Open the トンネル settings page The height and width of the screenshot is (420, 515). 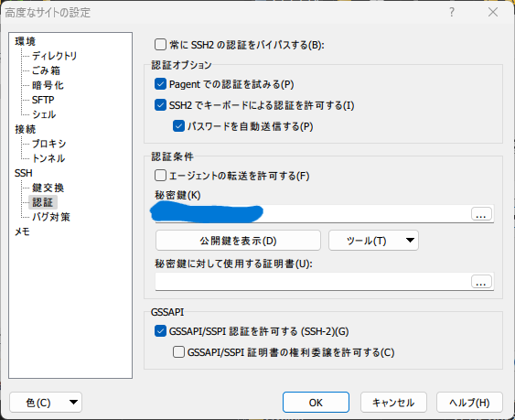[48, 158]
